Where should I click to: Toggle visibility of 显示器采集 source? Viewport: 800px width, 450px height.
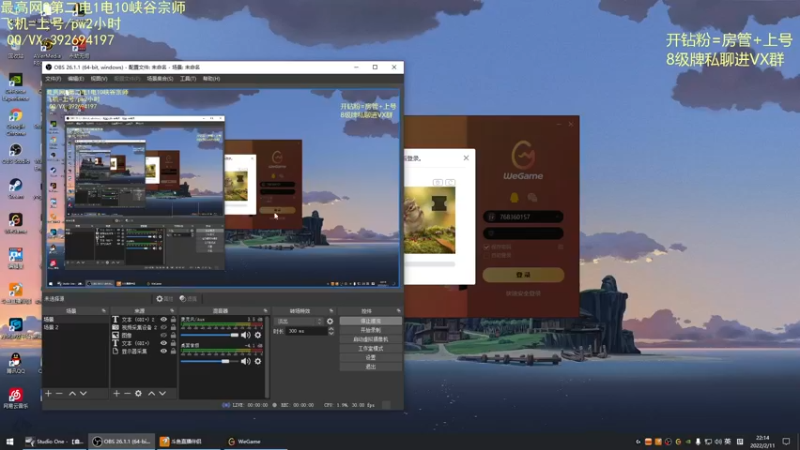[164, 352]
